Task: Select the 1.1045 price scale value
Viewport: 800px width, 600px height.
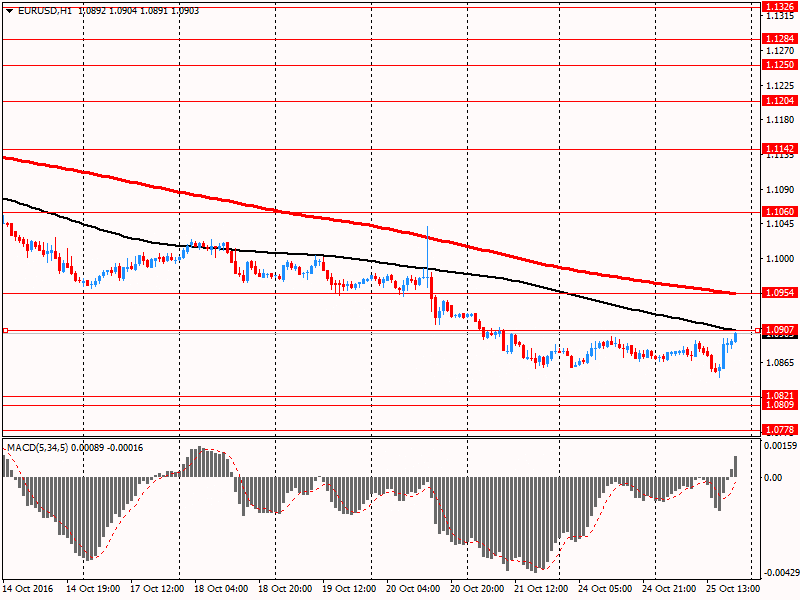Action: point(780,223)
